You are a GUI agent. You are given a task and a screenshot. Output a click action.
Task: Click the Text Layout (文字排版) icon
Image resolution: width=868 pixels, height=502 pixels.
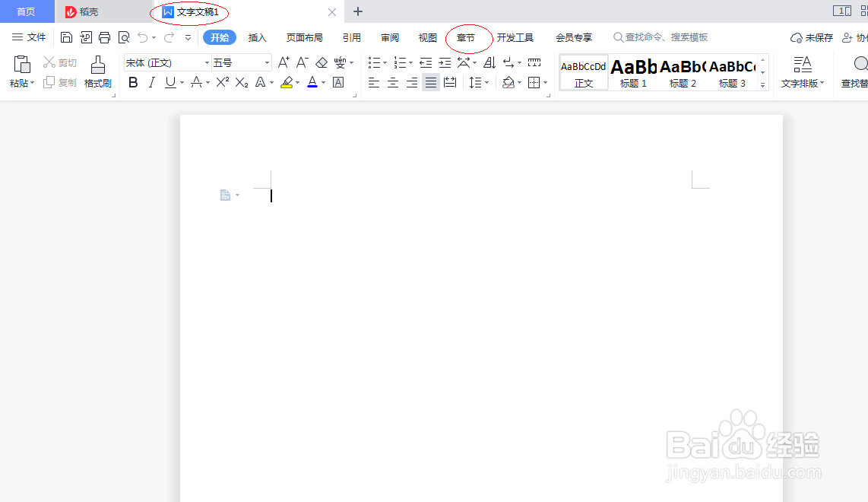point(802,72)
